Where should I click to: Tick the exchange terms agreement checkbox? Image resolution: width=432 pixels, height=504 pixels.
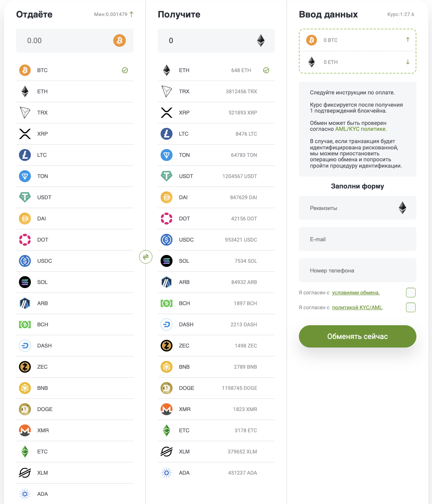[411, 293]
